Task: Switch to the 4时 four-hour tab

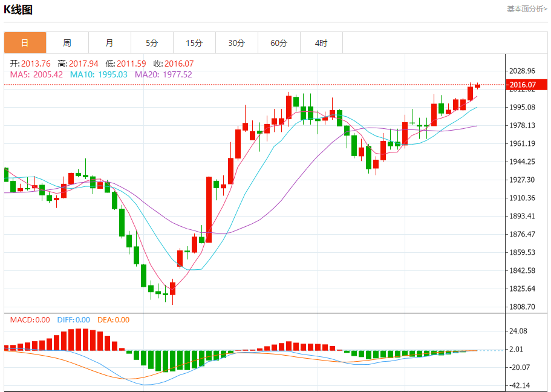Action: (321, 43)
